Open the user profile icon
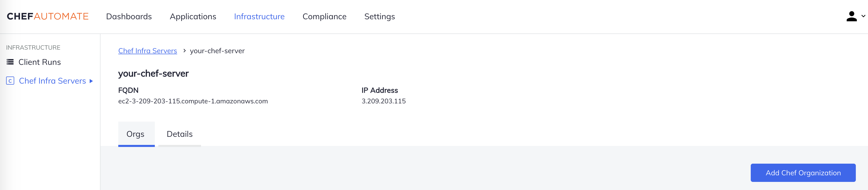 pyautogui.click(x=851, y=16)
